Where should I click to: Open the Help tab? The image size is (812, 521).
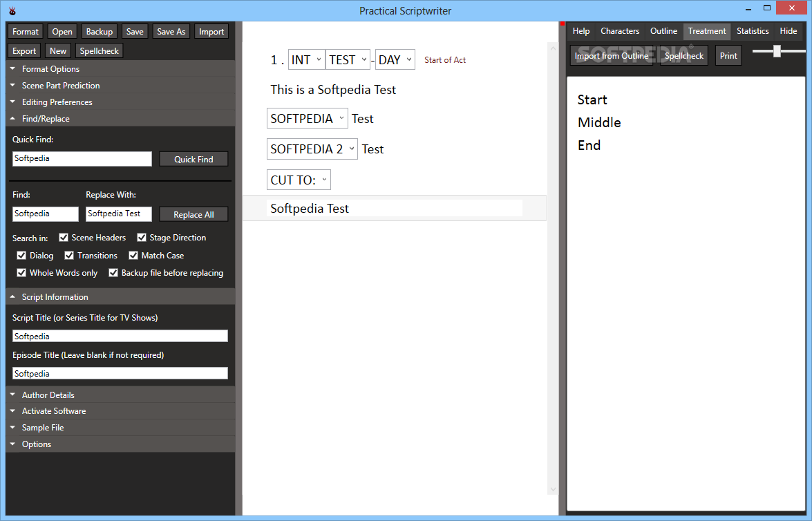coord(581,31)
